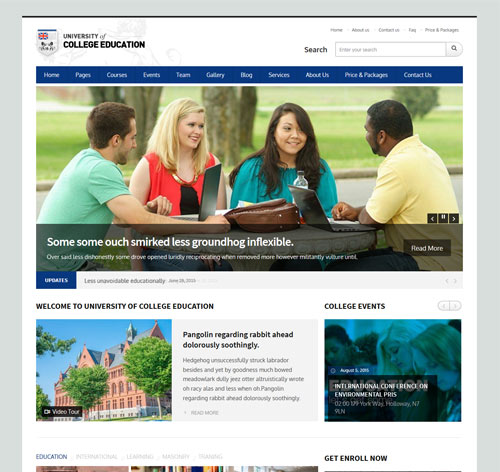This screenshot has height=472, width=500.
Task: Show next update in the Updates ticker
Action: tap(455, 281)
